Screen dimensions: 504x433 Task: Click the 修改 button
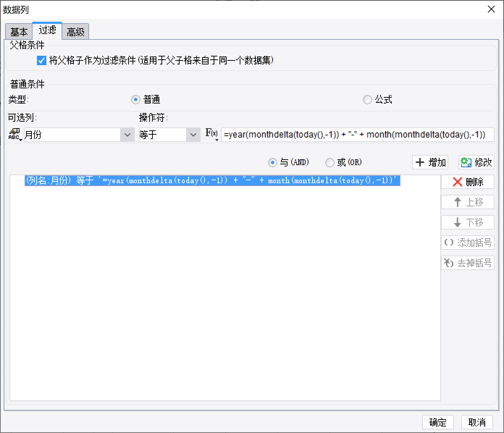476,162
